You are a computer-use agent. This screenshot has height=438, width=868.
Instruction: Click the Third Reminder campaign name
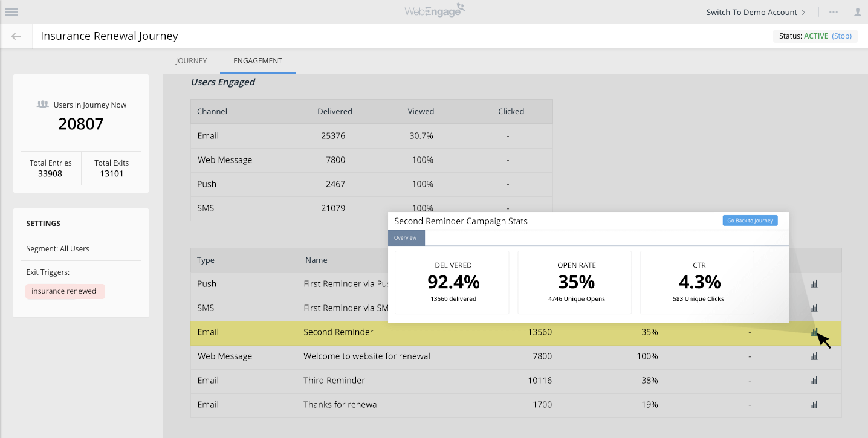coord(334,381)
